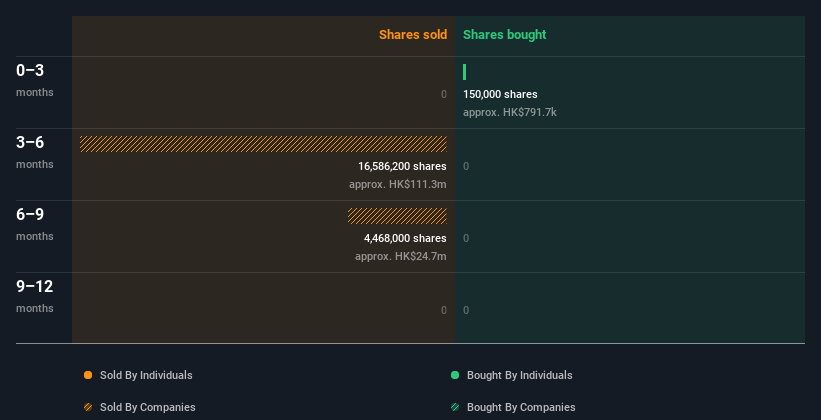Click the 150,000 shares value
Viewport: 821px width, 420px height.
point(500,94)
